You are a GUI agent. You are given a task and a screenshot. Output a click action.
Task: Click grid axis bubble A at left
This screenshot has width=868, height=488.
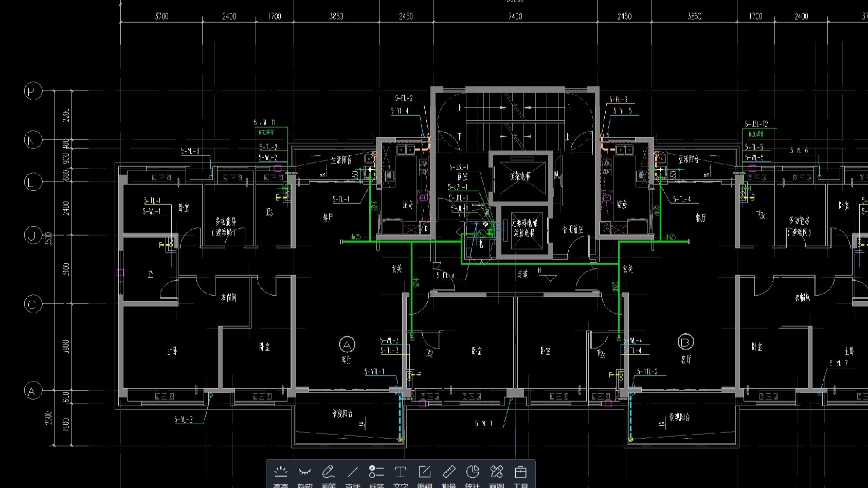pyautogui.click(x=33, y=391)
